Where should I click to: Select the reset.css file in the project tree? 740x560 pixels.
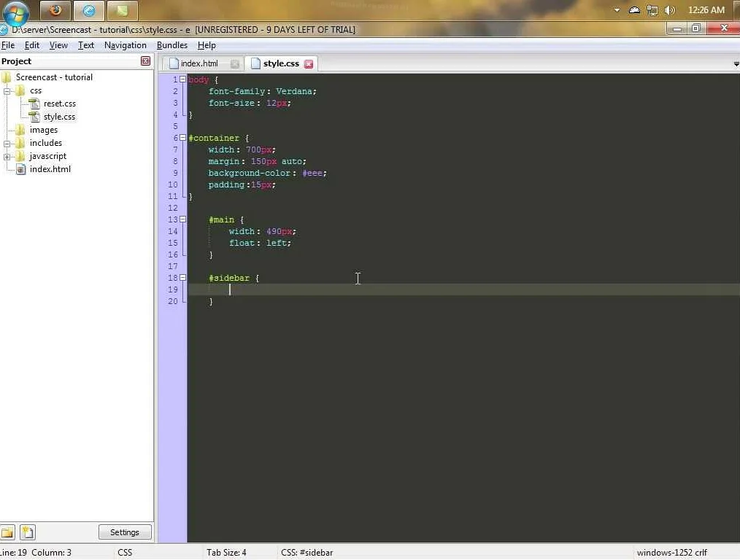click(59, 104)
